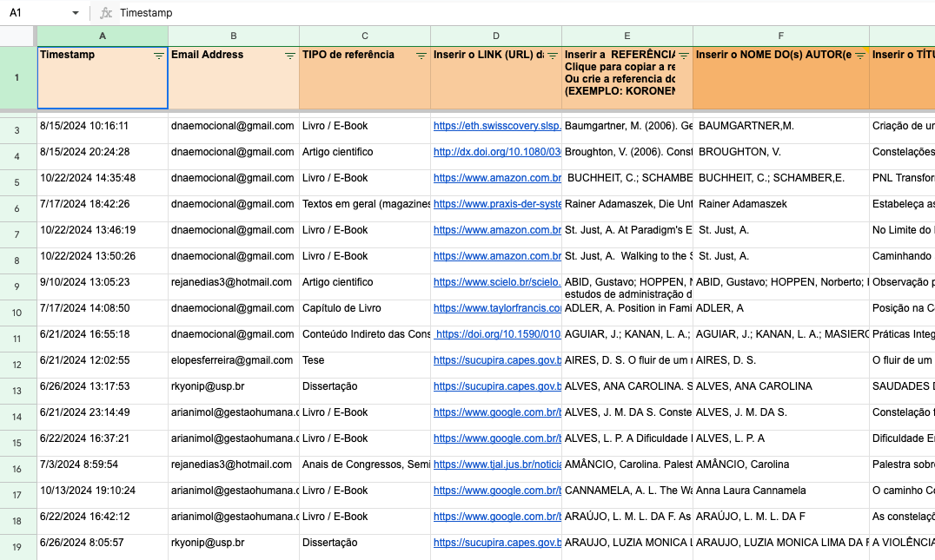Screen dimensions: 935x560
Task: Click the fx function icon
Action: coord(106,13)
